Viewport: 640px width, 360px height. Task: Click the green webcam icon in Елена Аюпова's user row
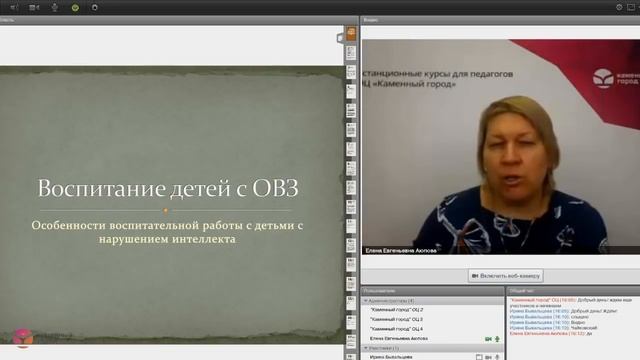click(488, 339)
